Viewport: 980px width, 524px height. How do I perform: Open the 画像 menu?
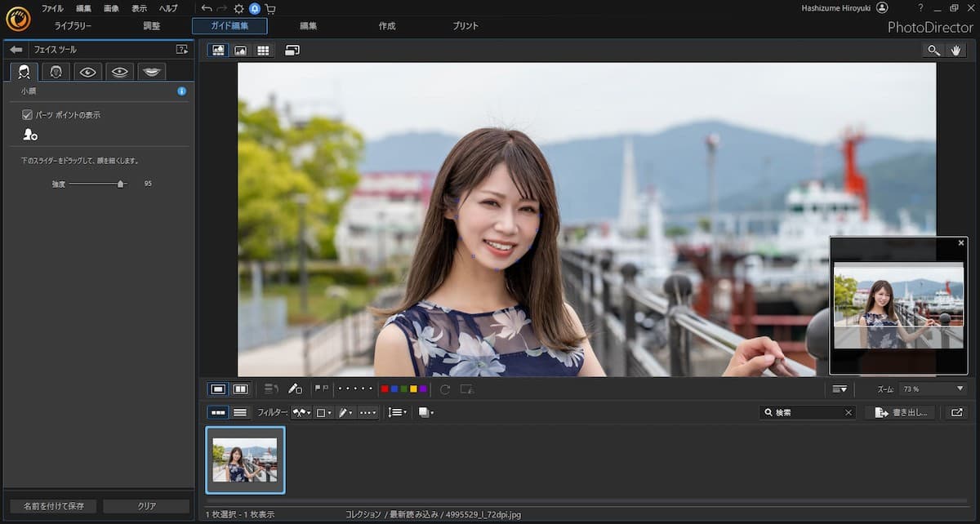tap(112, 8)
